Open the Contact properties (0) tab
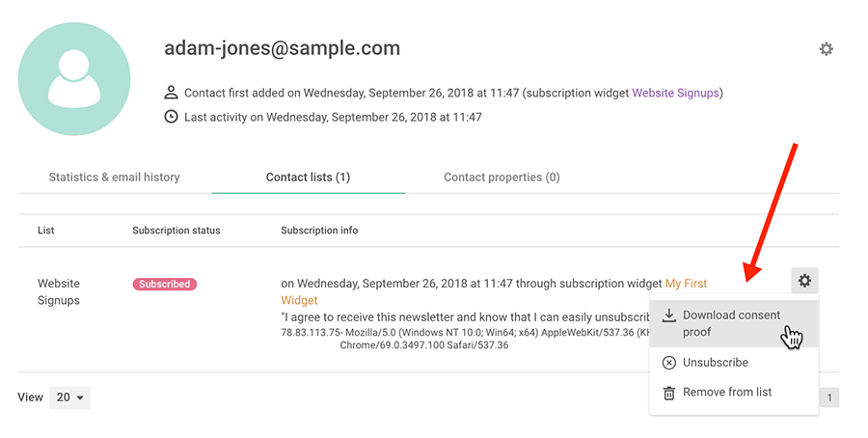The image size is (868, 438). click(502, 178)
